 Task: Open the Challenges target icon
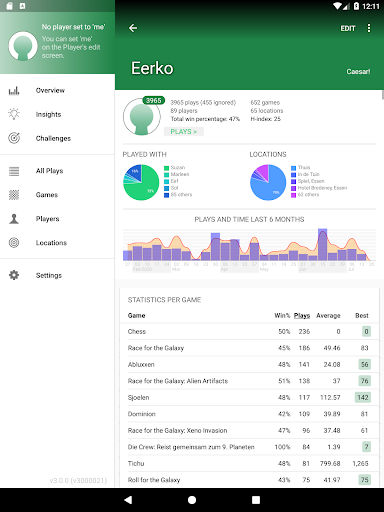coord(14,138)
